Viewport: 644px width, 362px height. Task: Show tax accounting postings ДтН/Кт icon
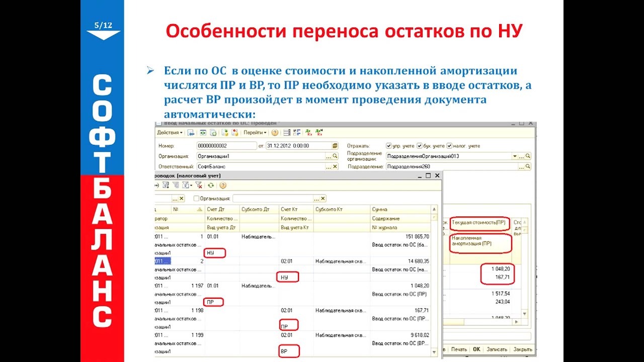[319, 133]
